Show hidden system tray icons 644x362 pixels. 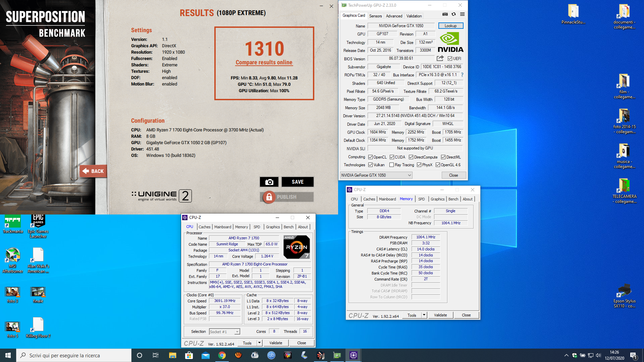pos(566,355)
